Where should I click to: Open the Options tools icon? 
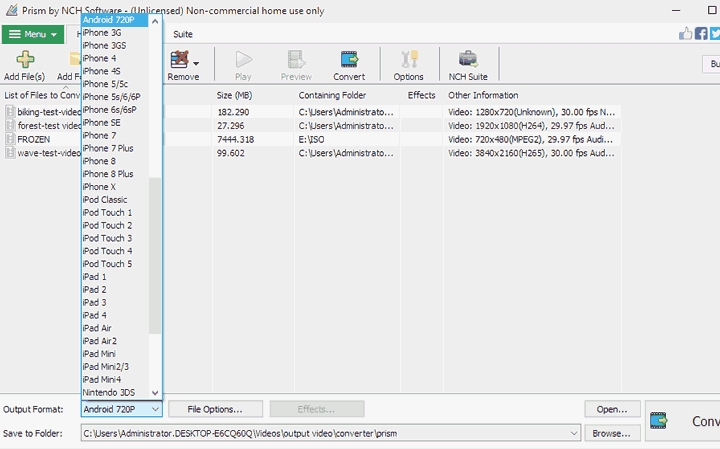(x=409, y=59)
